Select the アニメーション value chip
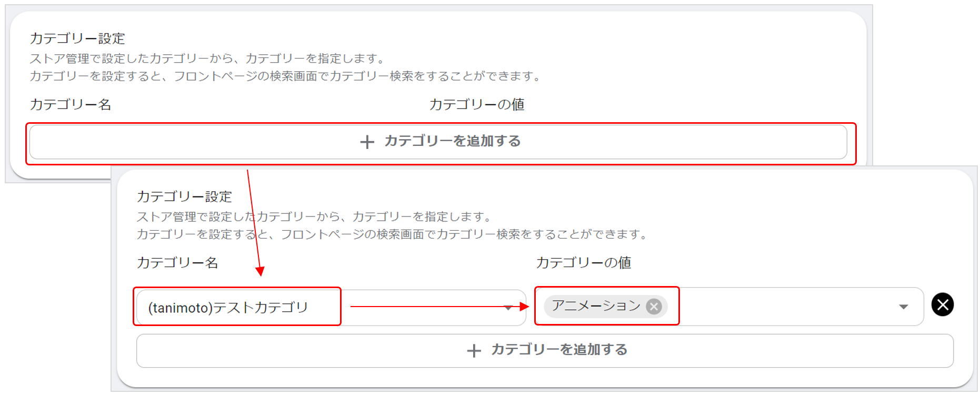 pos(596,306)
